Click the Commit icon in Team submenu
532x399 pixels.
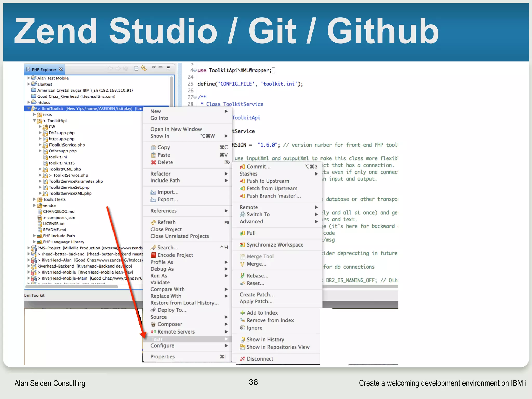click(x=242, y=167)
